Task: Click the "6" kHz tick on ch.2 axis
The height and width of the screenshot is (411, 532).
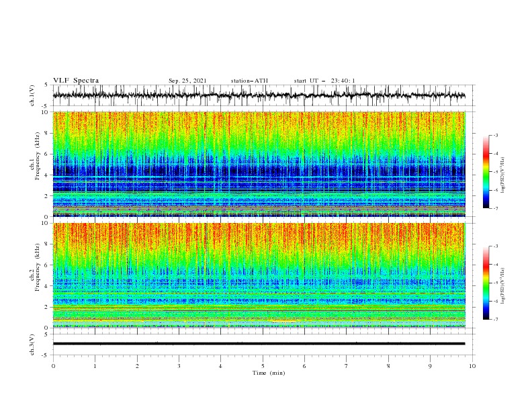Action: coord(47,265)
